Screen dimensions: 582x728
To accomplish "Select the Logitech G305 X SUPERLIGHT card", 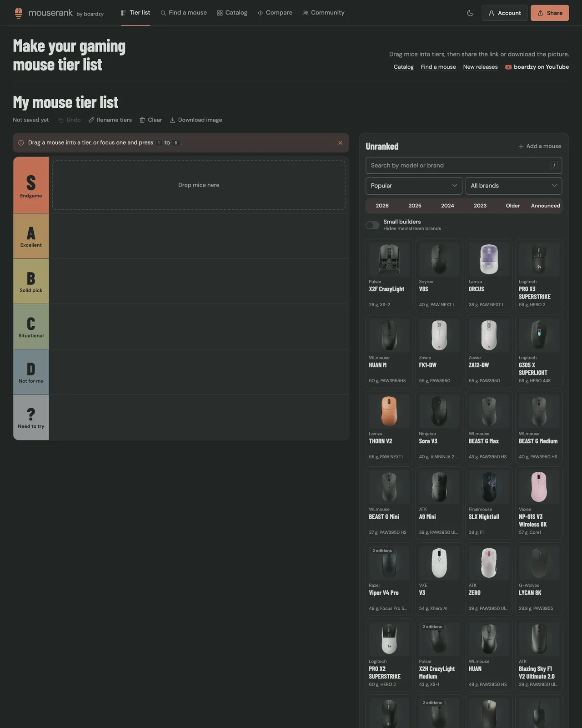I will pyautogui.click(x=539, y=351).
